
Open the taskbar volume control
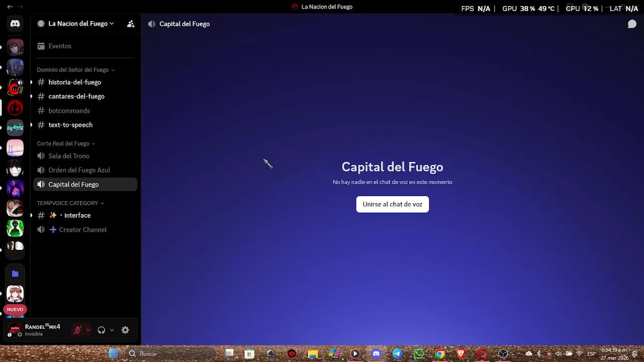[558, 354]
